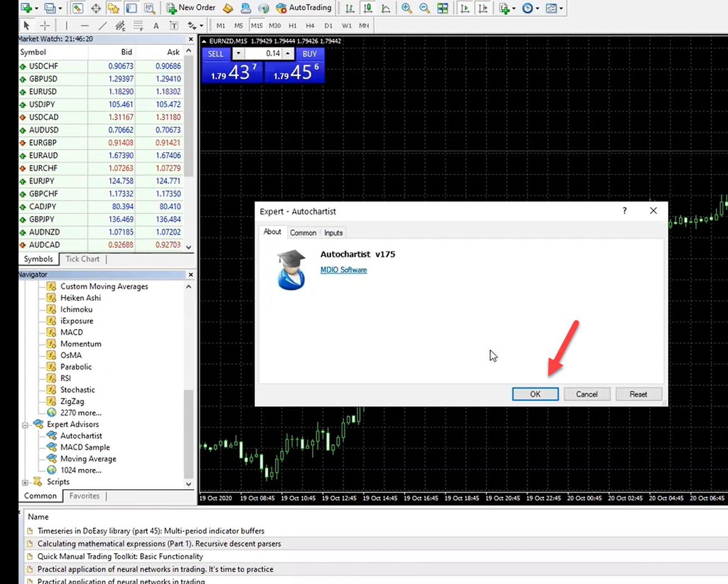Select the Equidistant Channel tool
Screen dimensions: 728x584
(120, 25)
